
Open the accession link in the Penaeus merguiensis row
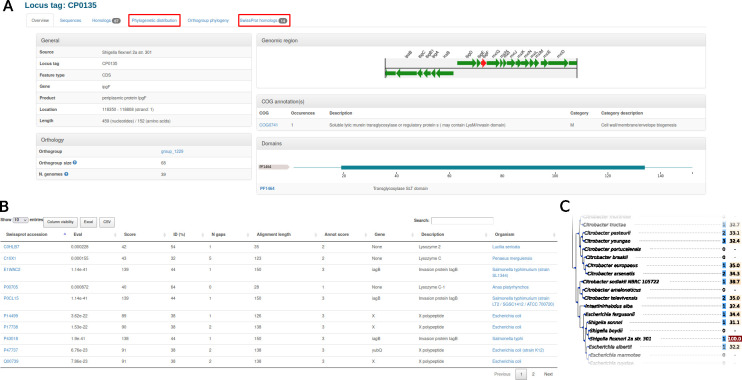[x=10, y=258]
